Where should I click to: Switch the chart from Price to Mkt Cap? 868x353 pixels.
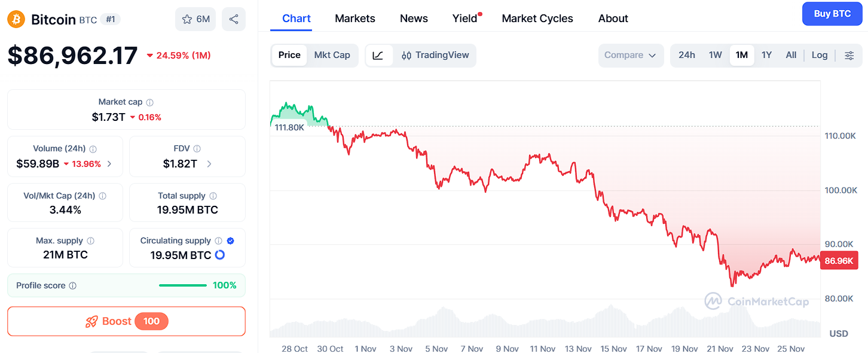click(x=332, y=54)
